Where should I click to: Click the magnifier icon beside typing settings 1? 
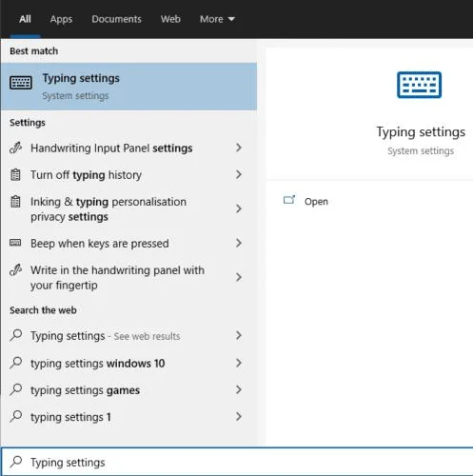click(x=16, y=416)
